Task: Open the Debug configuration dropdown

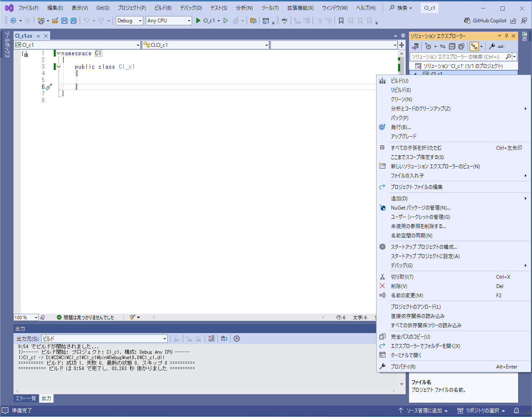Action: (129, 21)
